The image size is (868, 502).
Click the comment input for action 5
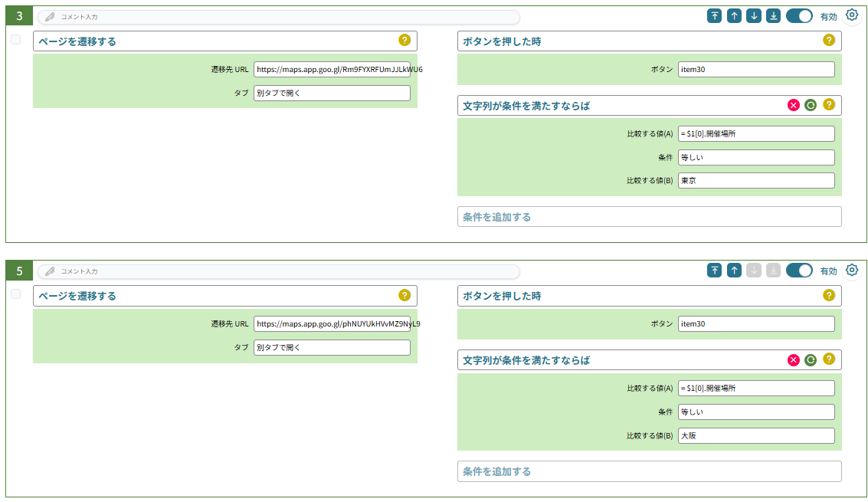click(x=278, y=271)
